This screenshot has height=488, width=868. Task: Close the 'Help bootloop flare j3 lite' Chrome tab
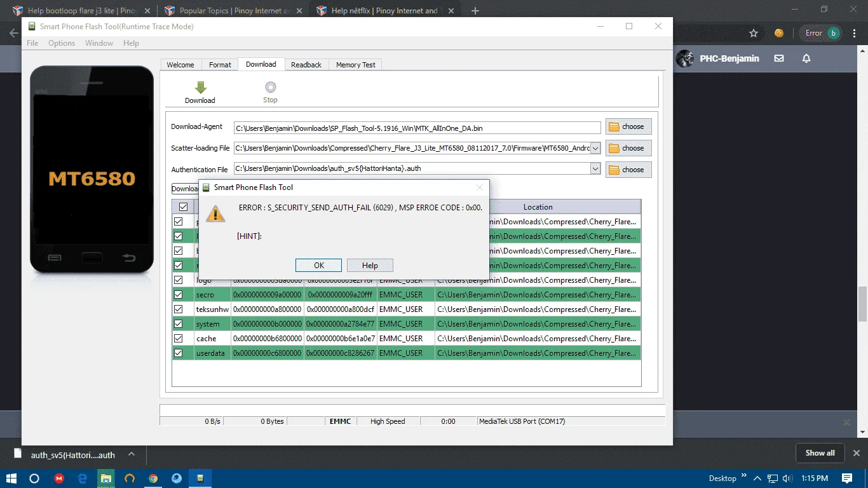point(147,11)
